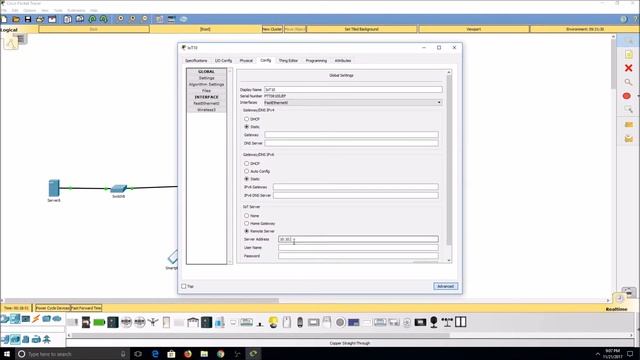
Task: Click Set Tiled Background button
Action: (362, 29)
